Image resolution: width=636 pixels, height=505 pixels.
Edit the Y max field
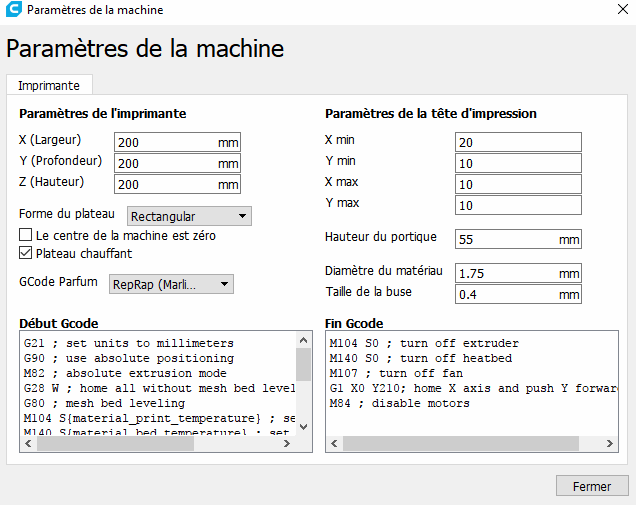[x=518, y=205]
